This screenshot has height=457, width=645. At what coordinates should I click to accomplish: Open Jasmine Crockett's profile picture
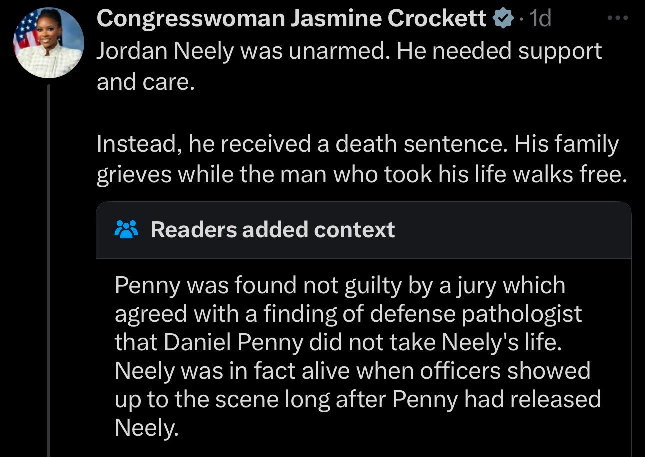coord(47,43)
